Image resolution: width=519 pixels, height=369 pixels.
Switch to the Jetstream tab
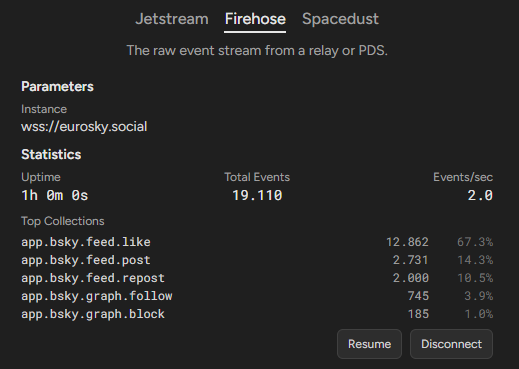[172, 19]
